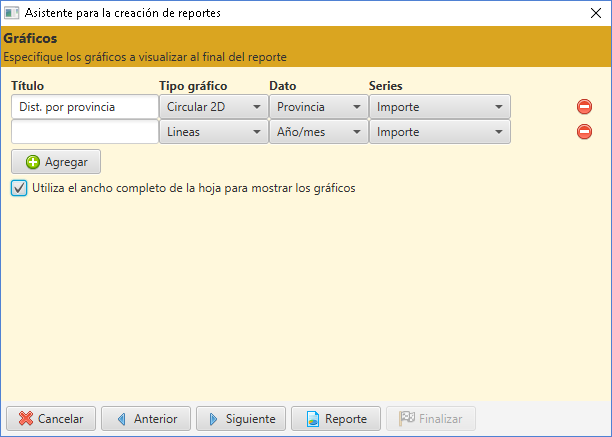Close the report wizard window
The width and height of the screenshot is (612, 437).
(x=596, y=13)
